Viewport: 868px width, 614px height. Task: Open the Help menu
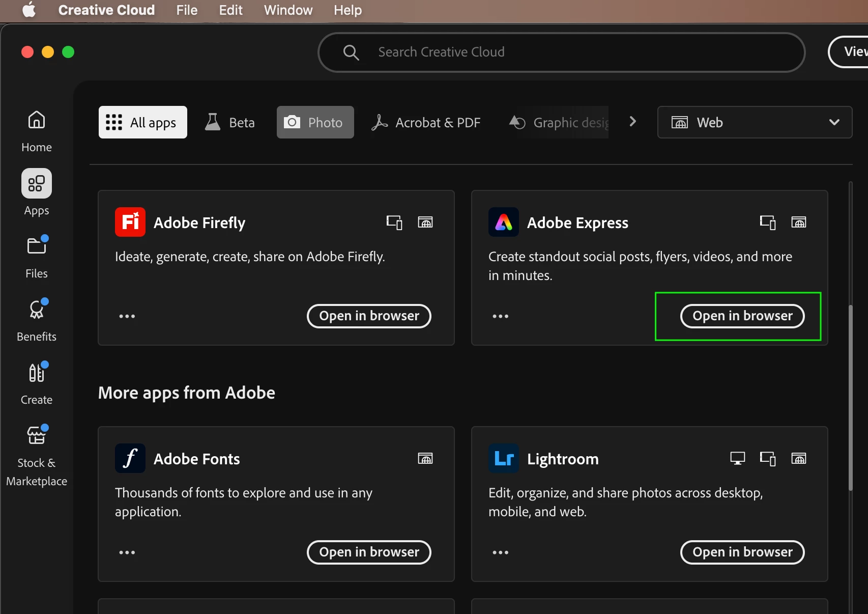(348, 10)
